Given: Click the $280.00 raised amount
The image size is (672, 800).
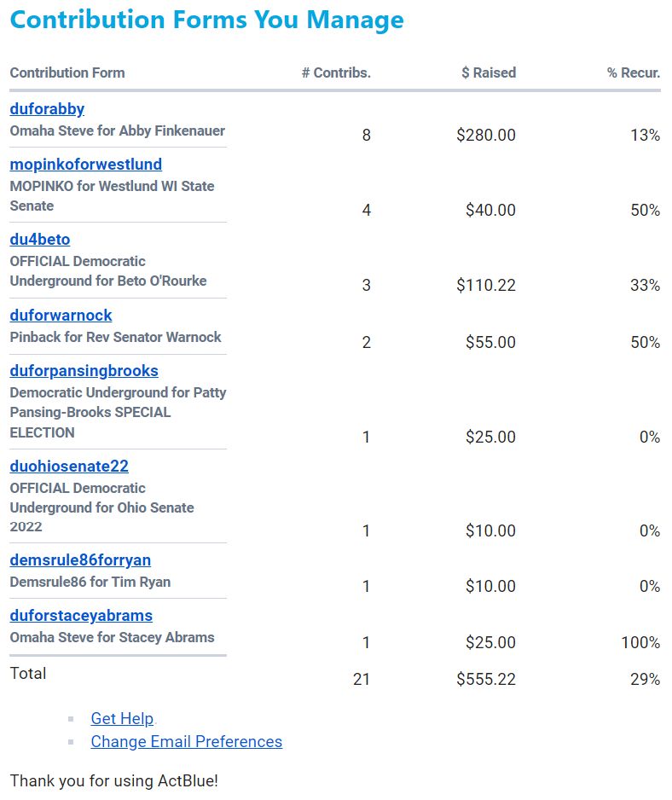Looking at the screenshot, I should pos(486,135).
